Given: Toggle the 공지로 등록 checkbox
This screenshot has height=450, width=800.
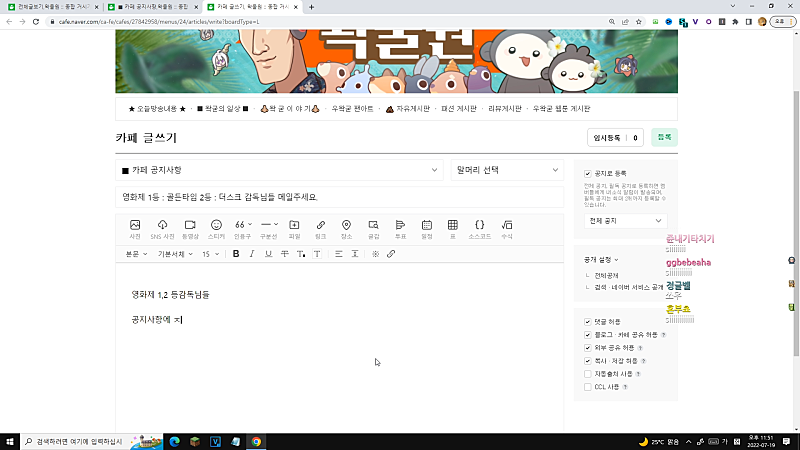Looking at the screenshot, I should (588, 173).
